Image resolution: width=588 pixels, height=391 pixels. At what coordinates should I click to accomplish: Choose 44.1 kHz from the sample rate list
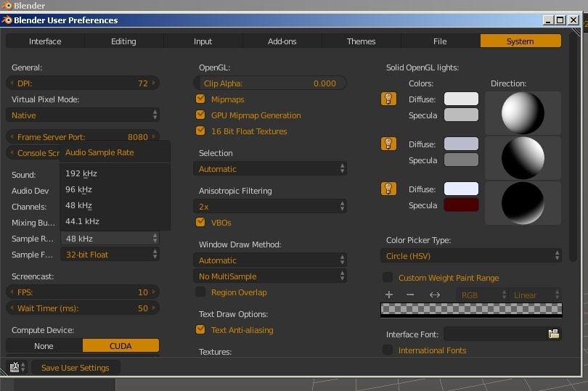82,221
